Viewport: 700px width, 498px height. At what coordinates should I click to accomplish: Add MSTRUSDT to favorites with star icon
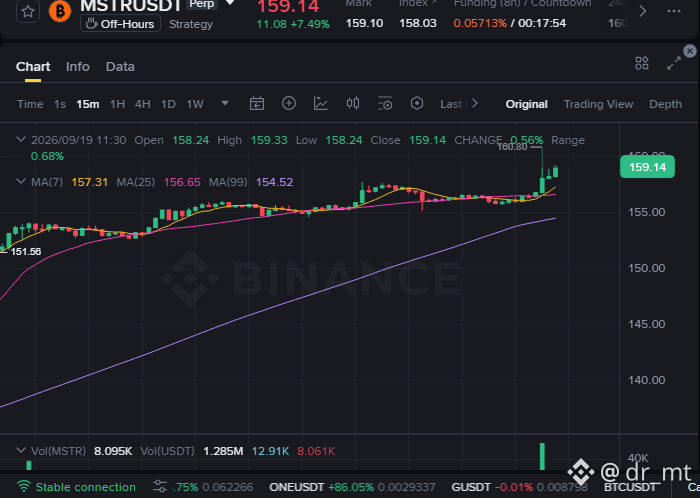(x=28, y=11)
